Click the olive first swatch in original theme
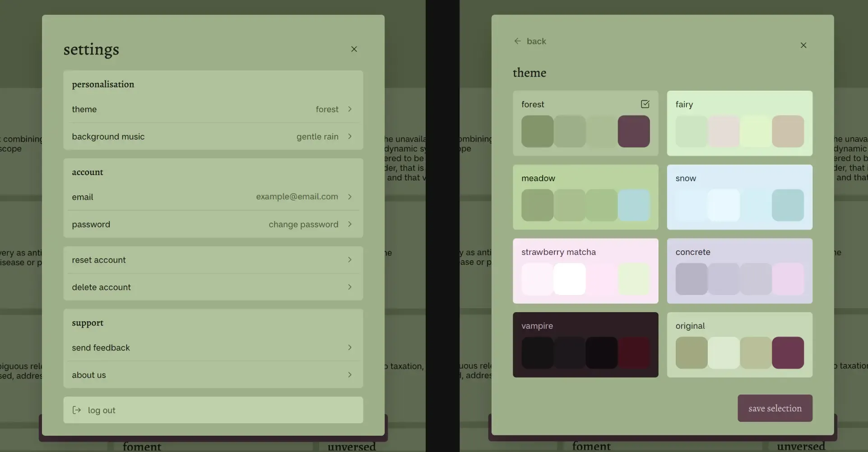This screenshot has height=452, width=868. click(x=692, y=353)
